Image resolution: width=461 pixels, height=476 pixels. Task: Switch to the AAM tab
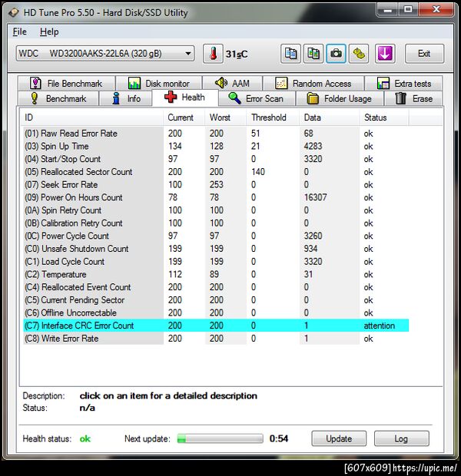232,83
